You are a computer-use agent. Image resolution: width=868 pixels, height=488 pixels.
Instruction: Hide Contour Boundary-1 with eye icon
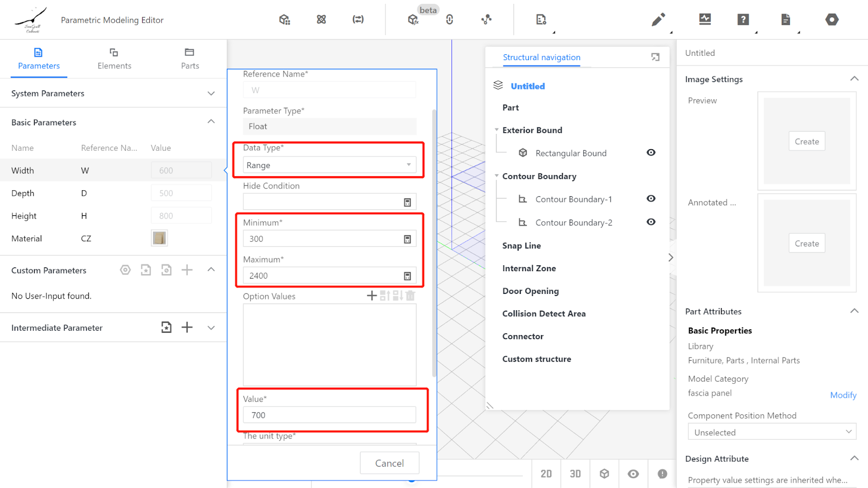651,199
